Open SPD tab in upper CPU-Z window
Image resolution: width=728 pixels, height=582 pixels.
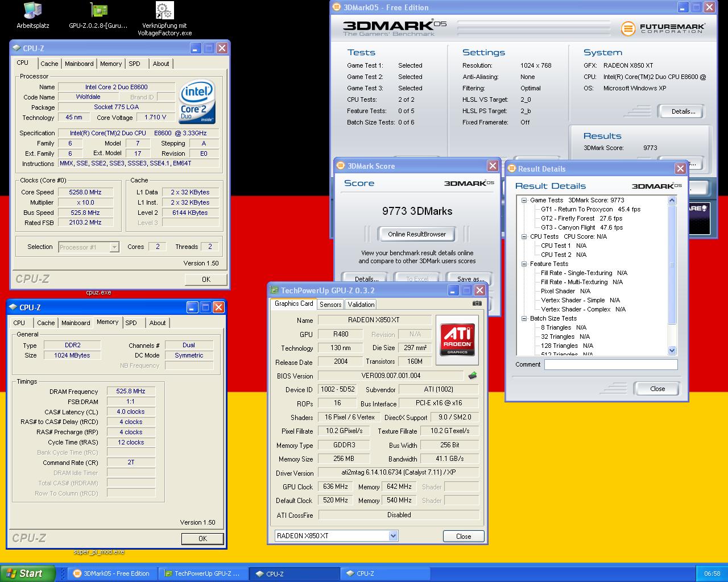pyautogui.click(x=135, y=64)
